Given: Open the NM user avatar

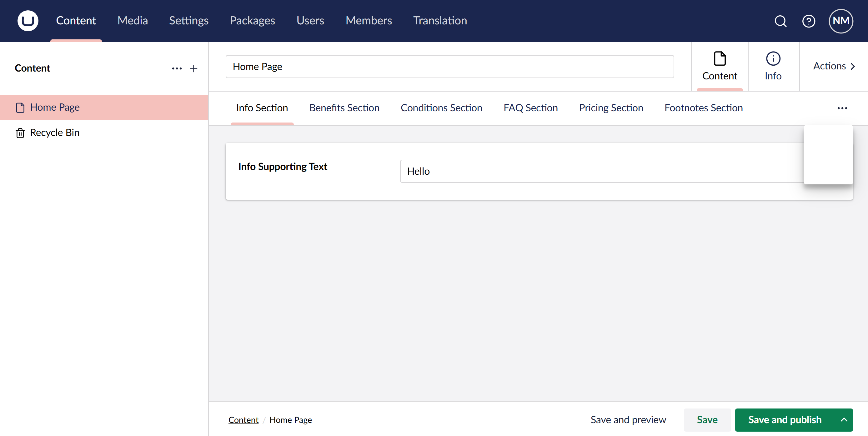Looking at the screenshot, I should coord(841,21).
